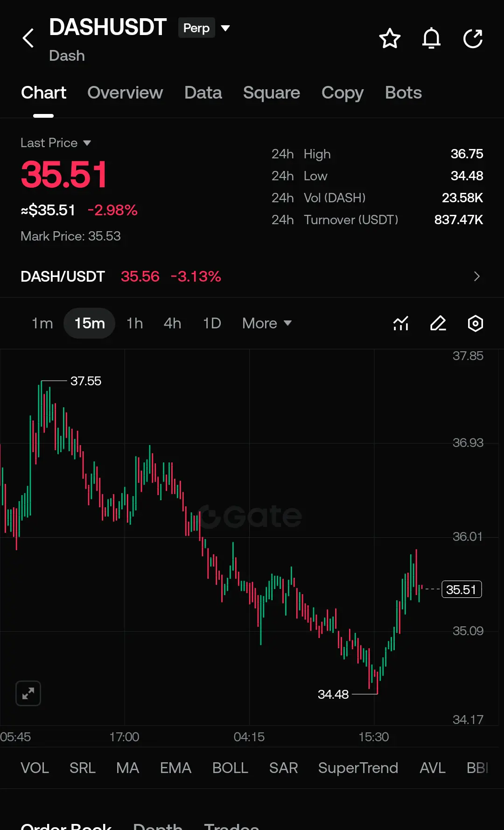Image resolution: width=504 pixels, height=830 pixels.
Task: Tap the 37.85 price axis label
Action: pos(468,356)
